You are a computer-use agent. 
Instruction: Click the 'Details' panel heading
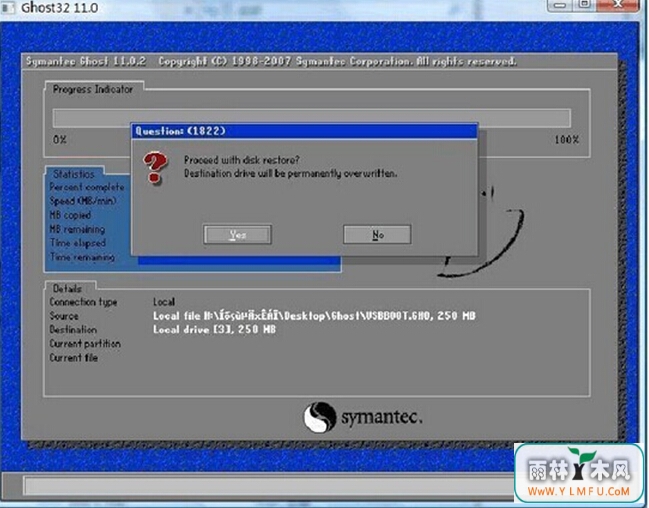click(67, 289)
